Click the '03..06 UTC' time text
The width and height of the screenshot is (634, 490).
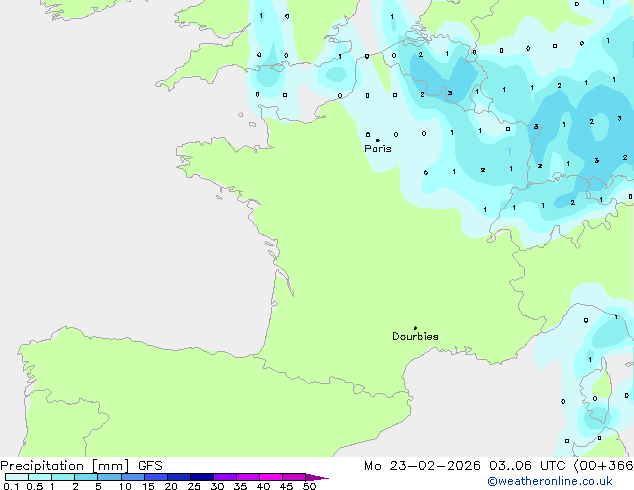(526, 466)
